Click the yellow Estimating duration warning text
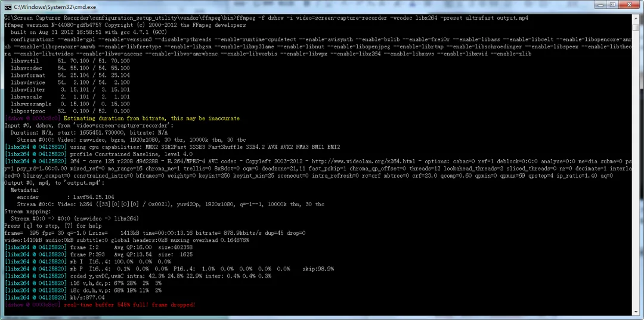This screenshot has width=644, height=320. [151, 119]
